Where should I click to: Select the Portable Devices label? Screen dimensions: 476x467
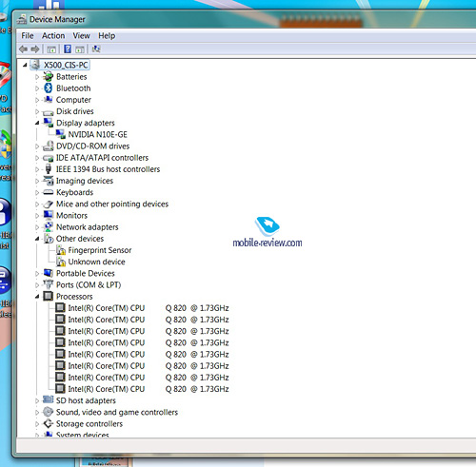pos(86,273)
